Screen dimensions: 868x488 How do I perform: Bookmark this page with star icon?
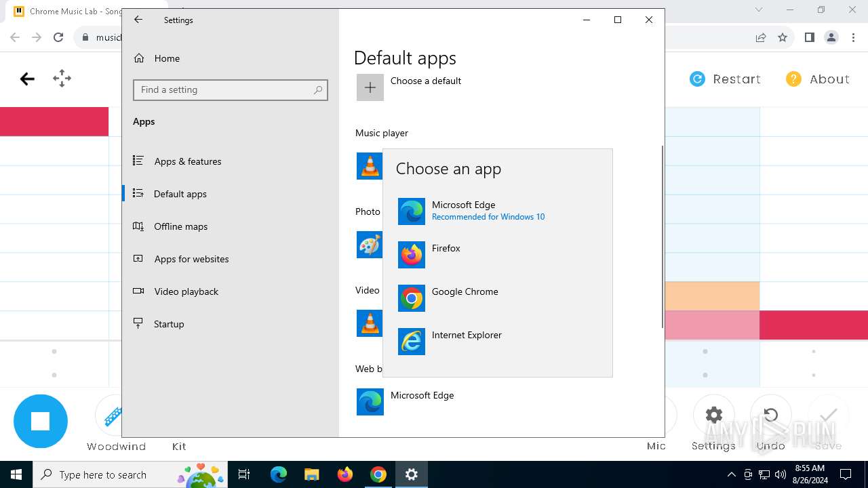click(783, 37)
